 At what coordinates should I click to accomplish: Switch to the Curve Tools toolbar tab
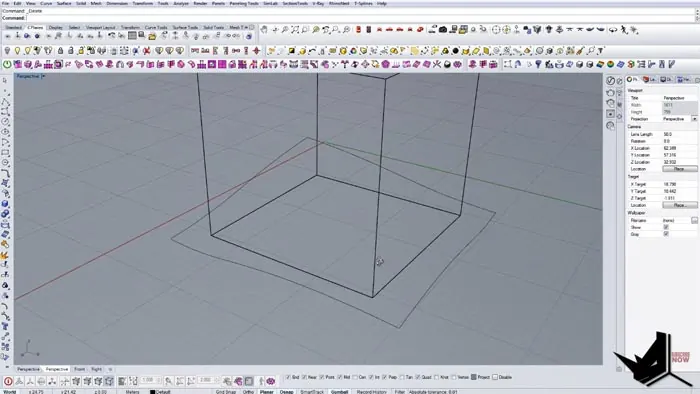coord(156,27)
